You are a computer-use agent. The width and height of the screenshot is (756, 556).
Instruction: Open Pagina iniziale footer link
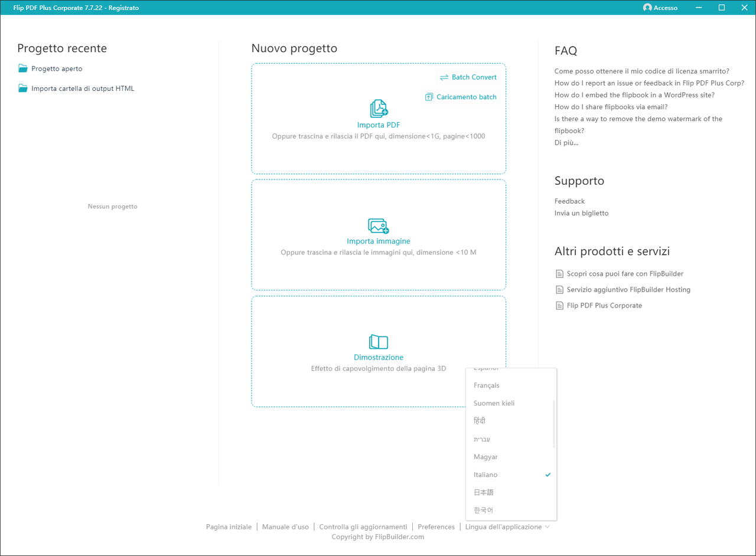(x=229, y=526)
